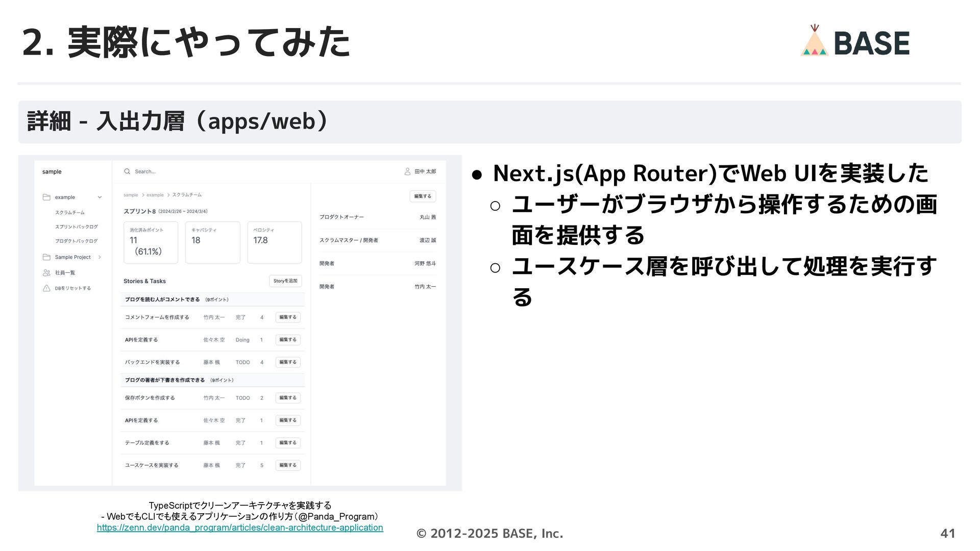
Task: Click the search magnifier icon
Action: tap(127, 171)
